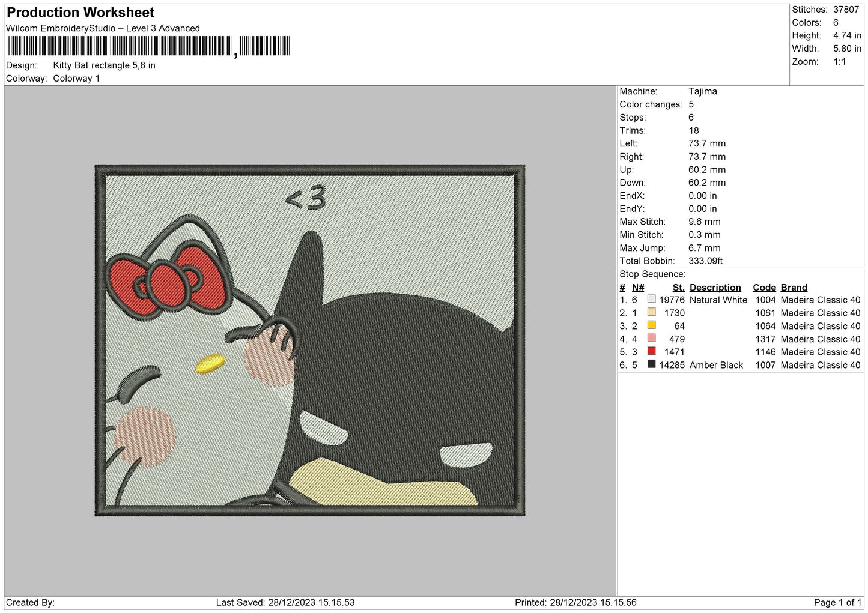Click the 'Colorway 1' value
This screenshot has width=868, height=613.
pos(76,79)
